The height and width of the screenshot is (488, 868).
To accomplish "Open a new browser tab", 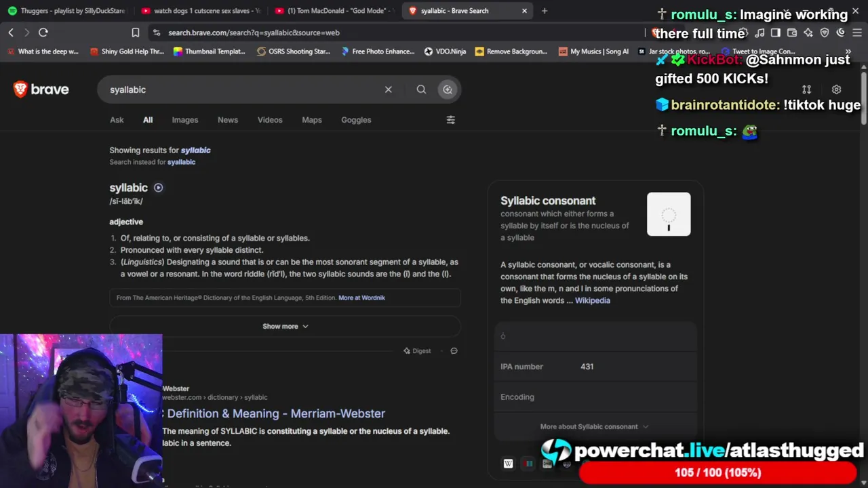I will (x=545, y=11).
